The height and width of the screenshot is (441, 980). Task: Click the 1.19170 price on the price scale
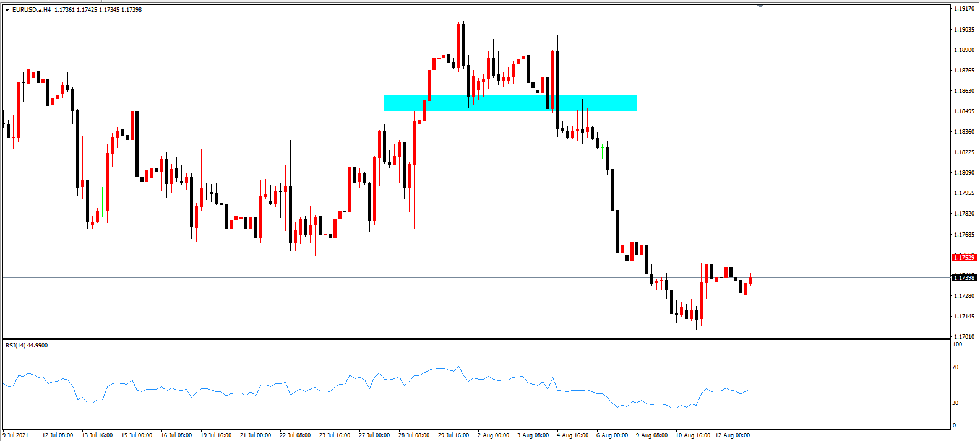pos(964,9)
